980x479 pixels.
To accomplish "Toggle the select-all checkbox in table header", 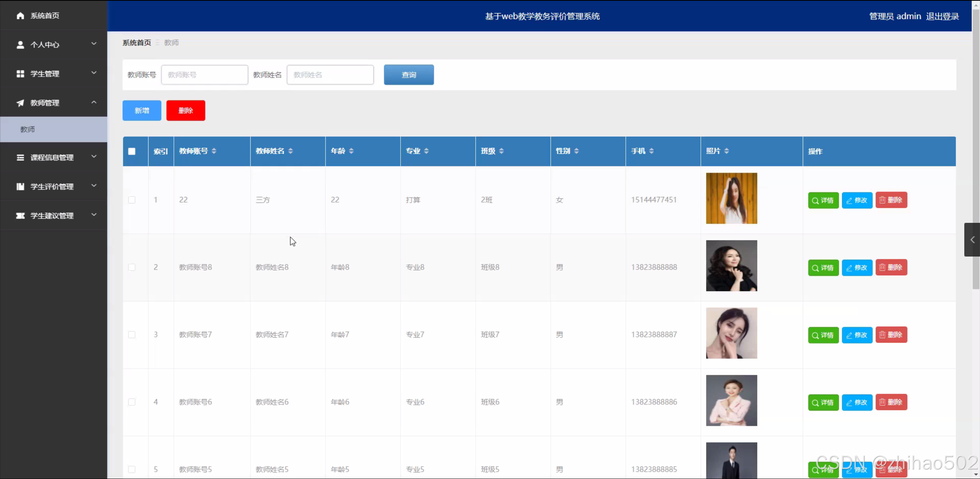I will [x=132, y=151].
